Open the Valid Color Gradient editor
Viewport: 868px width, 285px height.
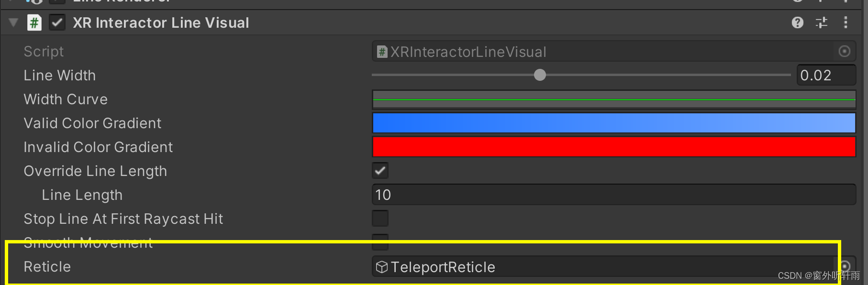[x=614, y=123]
